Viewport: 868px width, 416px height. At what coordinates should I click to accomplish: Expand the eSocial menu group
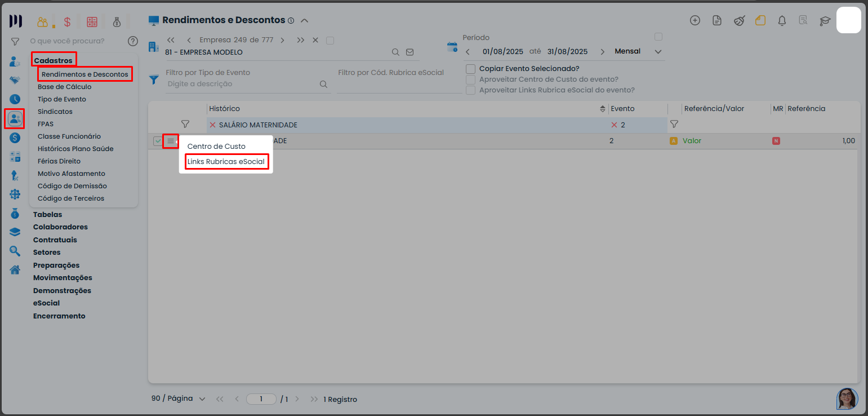(x=46, y=303)
